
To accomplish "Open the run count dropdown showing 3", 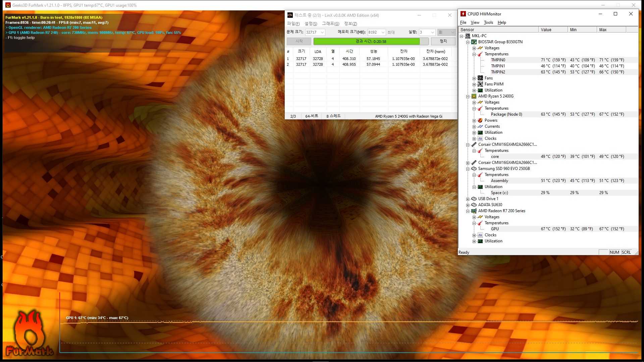I will pos(432,32).
